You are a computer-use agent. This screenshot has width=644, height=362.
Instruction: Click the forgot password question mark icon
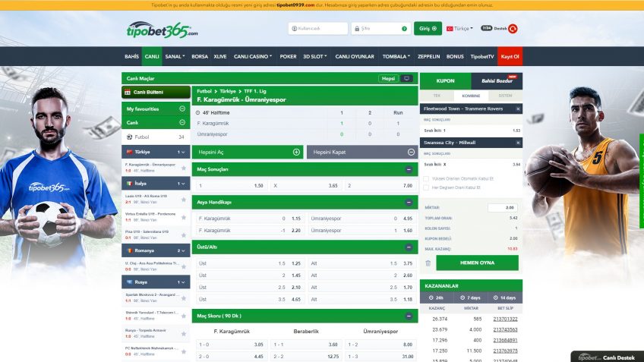point(406,29)
